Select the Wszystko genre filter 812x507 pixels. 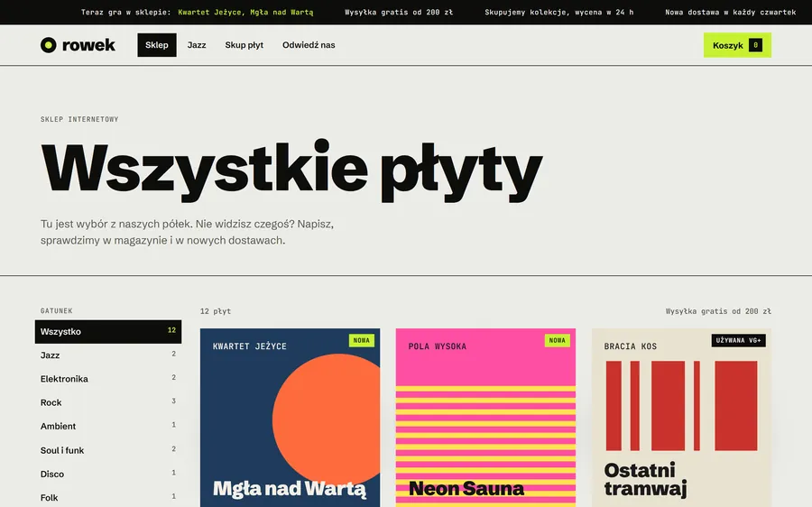coord(108,331)
